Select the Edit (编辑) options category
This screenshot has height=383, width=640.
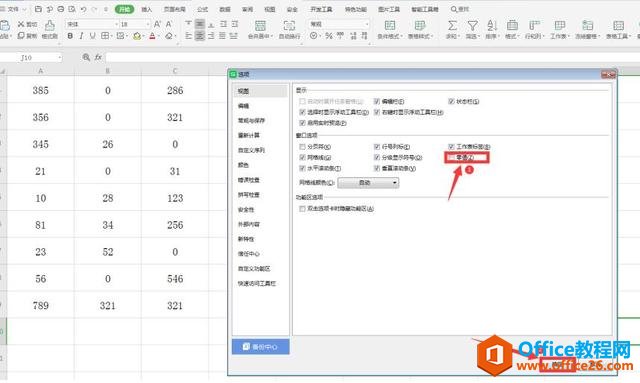[243, 106]
